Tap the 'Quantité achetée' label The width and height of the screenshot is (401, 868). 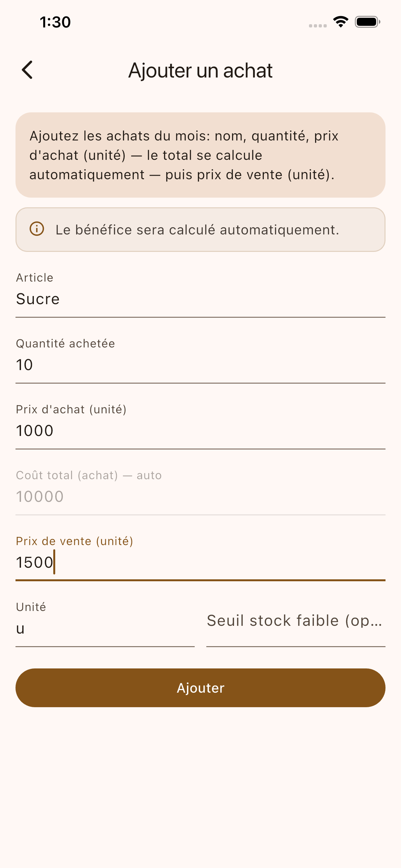click(65, 343)
